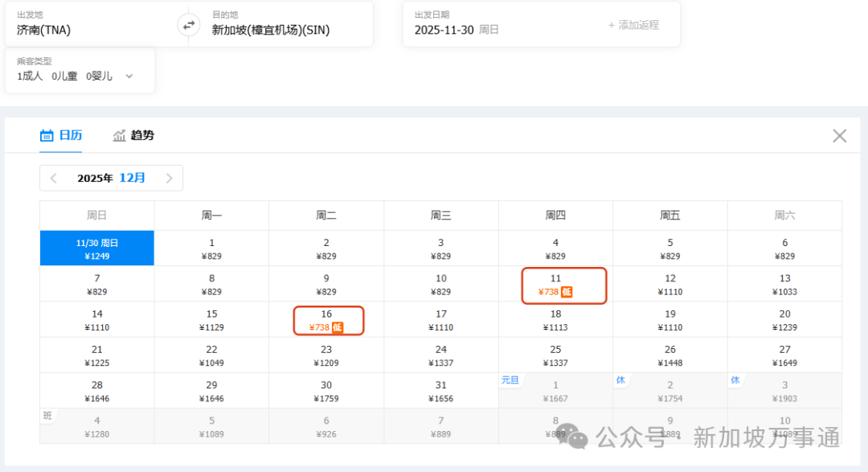Pick December 29 date cell
Screen dimensions: 868x472
(211, 391)
